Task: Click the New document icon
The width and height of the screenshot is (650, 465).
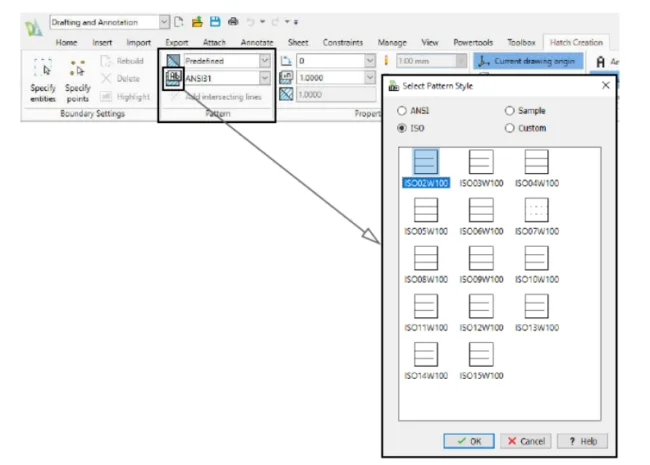Action: (x=181, y=21)
